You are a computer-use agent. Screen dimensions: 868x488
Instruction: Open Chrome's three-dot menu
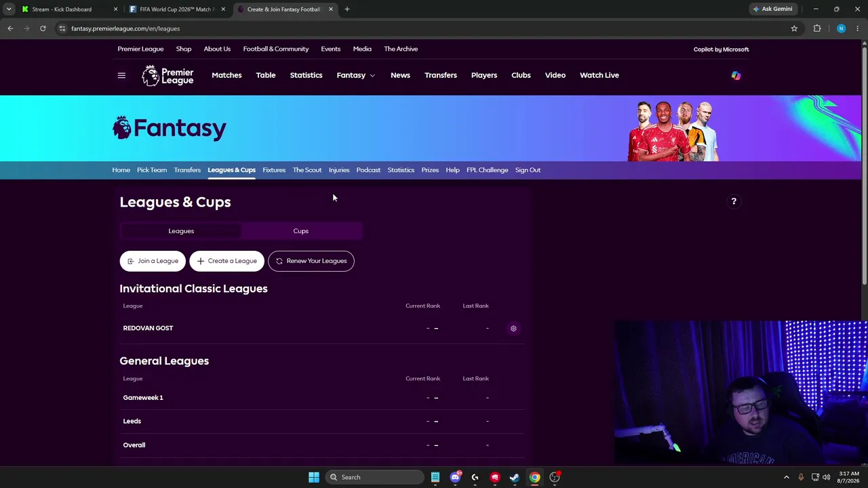point(858,28)
